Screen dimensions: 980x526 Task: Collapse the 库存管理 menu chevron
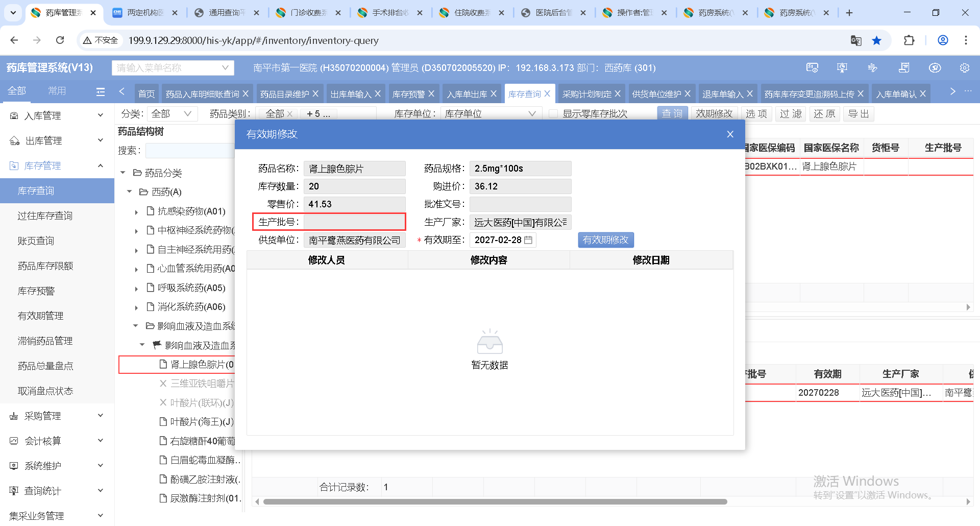(101, 166)
